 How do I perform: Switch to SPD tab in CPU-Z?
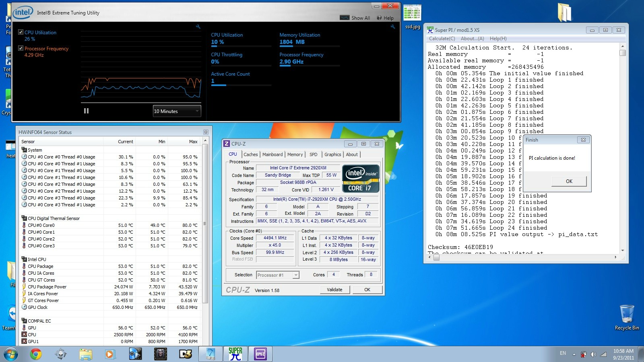pyautogui.click(x=314, y=154)
